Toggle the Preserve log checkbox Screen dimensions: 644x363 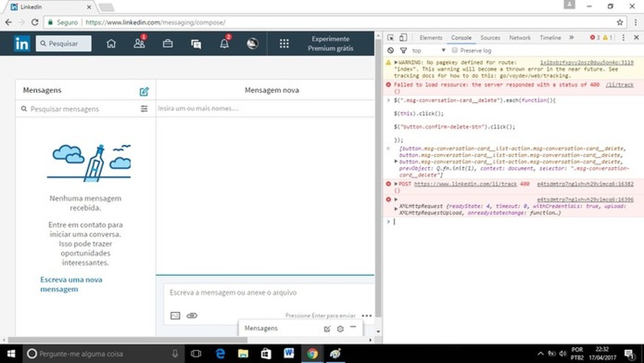[x=455, y=50]
